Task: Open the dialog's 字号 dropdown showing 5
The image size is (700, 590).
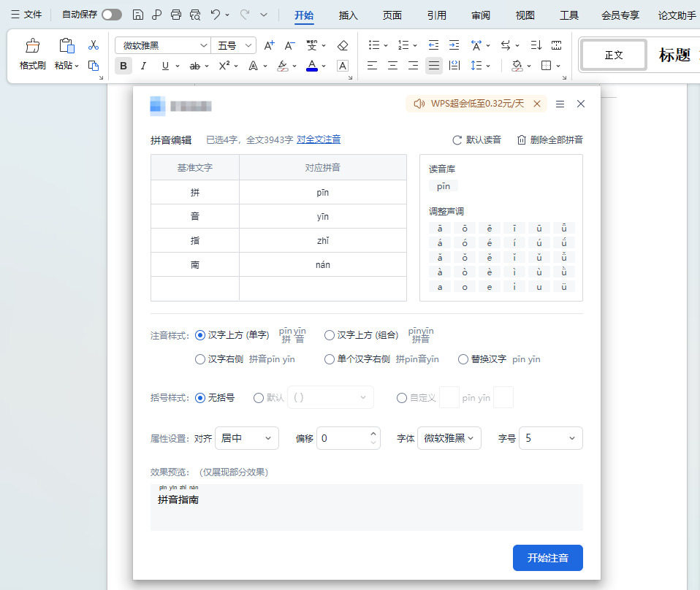Action: [551, 438]
